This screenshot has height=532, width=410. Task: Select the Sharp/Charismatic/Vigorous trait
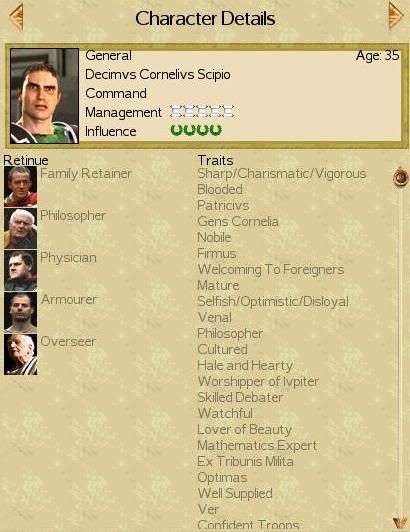[282, 174]
